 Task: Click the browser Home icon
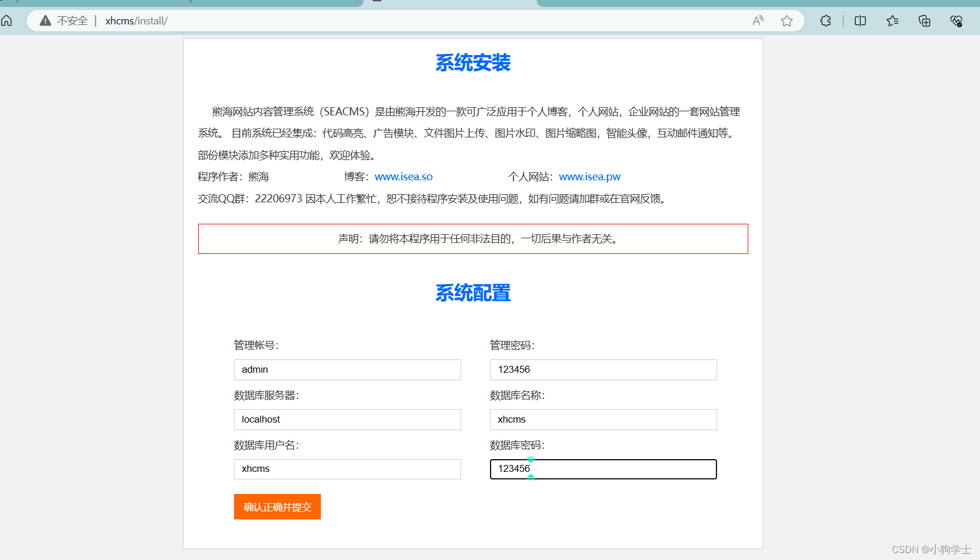point(7,21)
